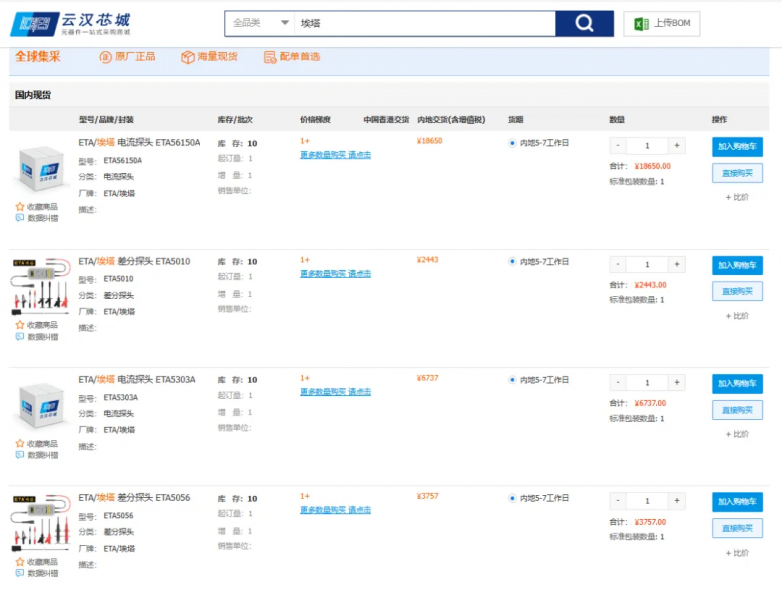Screen dimensions: 782x595
Task: Select 内地5-7工作日 radio for ETA5056
Action: tap(512, 498)
